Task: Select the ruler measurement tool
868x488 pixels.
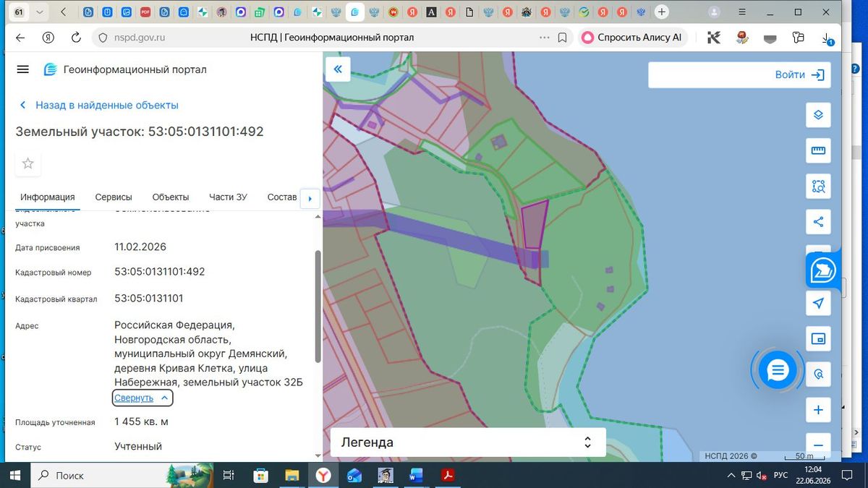Action: (x=818, y=150)
